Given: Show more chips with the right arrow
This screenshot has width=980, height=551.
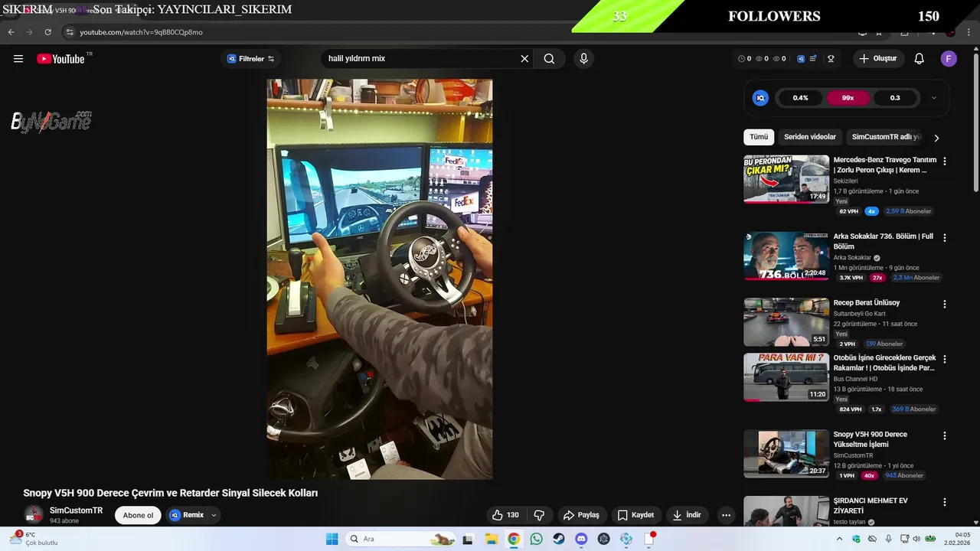Looking at the screenshot, I should point(936,138).
